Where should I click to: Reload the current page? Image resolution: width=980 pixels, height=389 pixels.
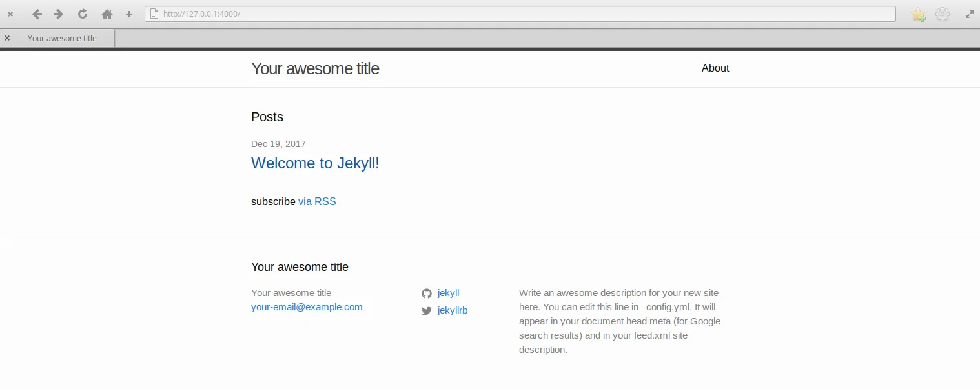click(83, 14)
